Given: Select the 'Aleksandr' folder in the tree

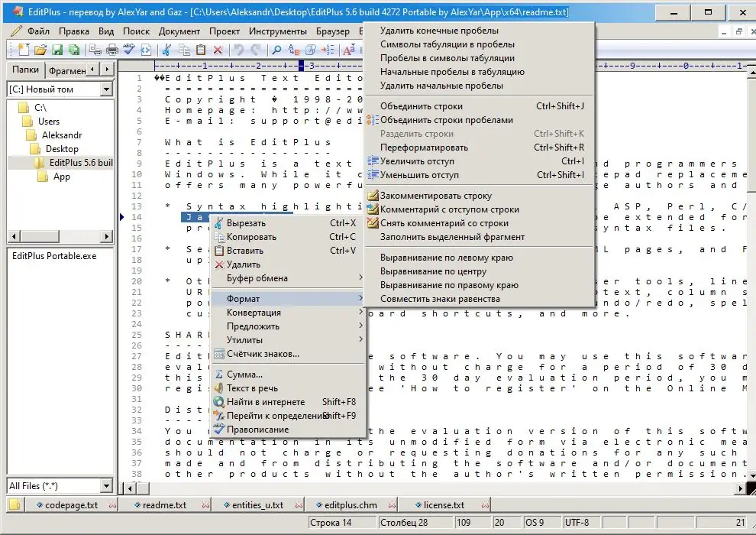Looking at the screenshot, I should 62,135.
